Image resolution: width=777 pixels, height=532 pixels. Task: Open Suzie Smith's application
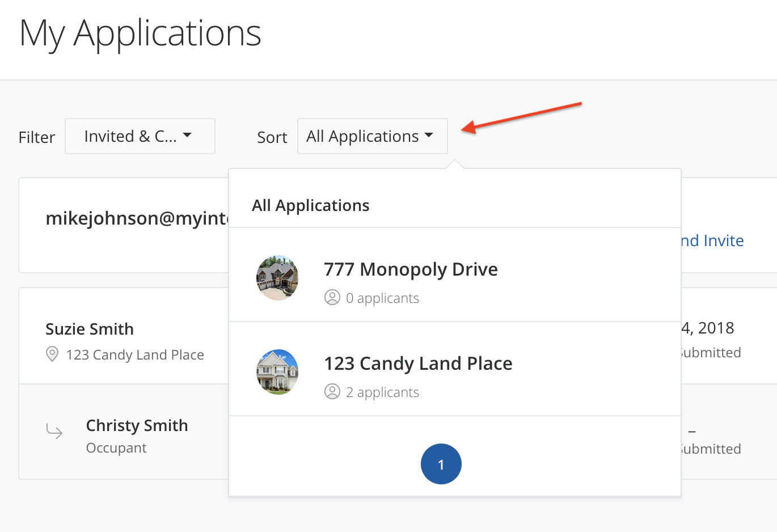(90, 329)
